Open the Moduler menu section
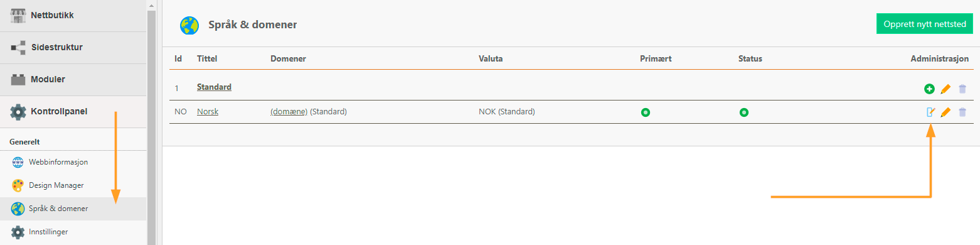This screenshot has width=980, height=245. 73,79
